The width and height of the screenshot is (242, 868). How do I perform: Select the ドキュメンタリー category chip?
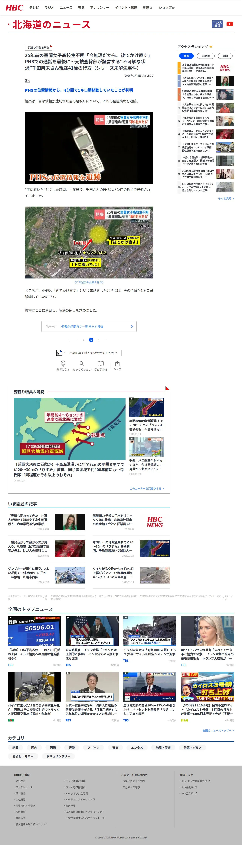point(58,756)
